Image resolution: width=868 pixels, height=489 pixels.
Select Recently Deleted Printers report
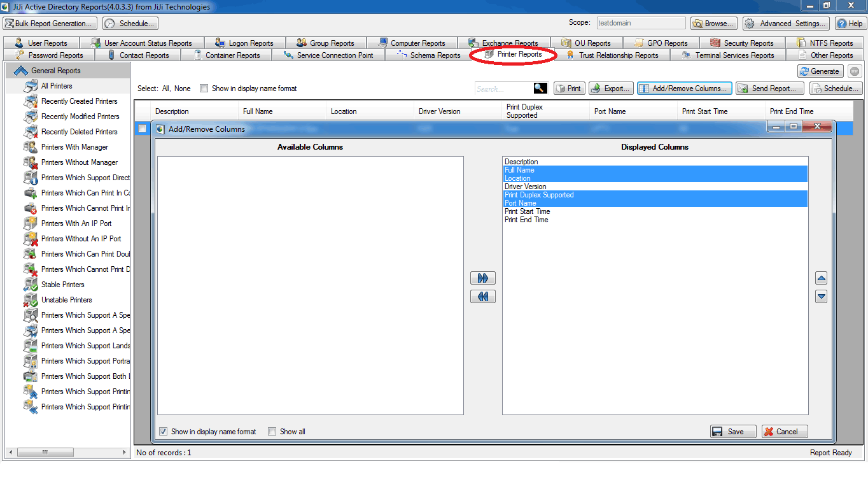(x=79, y=132)
